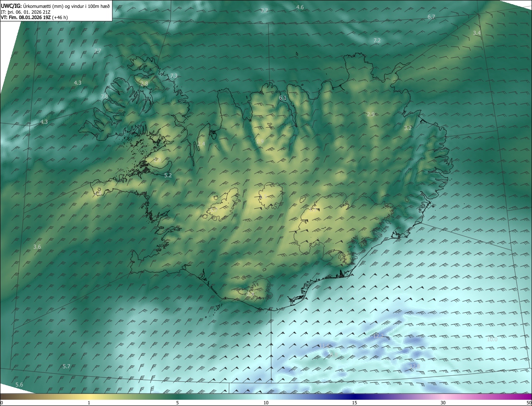Click the 5.2 value on the map

point(168,176)
